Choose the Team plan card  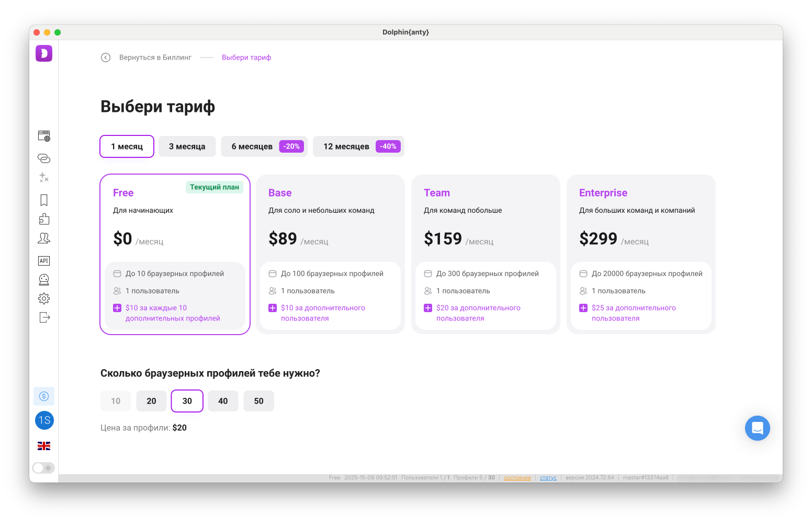[486, 254]
